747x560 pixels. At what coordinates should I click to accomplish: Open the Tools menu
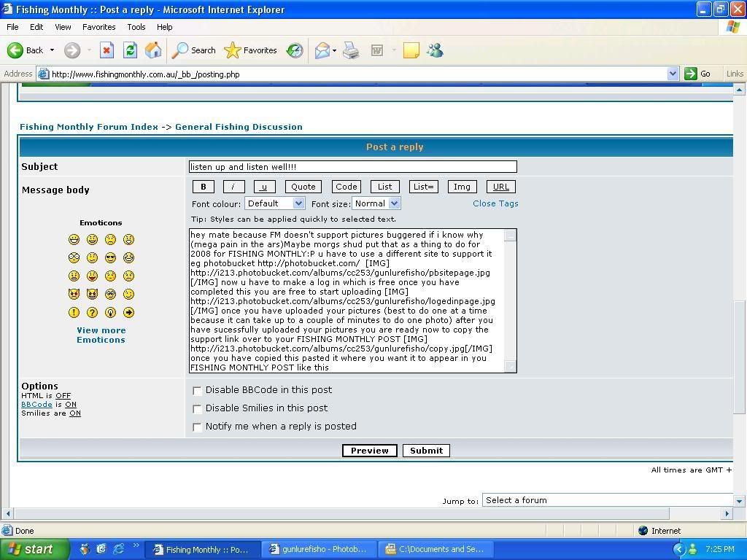[136, 27]
